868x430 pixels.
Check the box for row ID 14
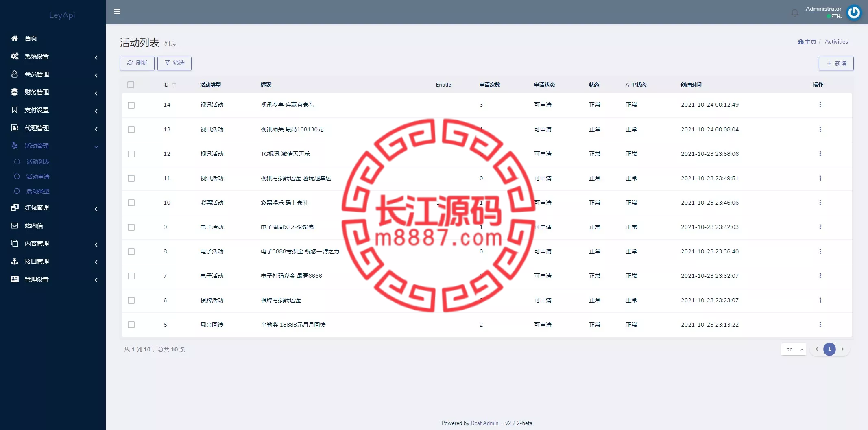tap(131, 105)
